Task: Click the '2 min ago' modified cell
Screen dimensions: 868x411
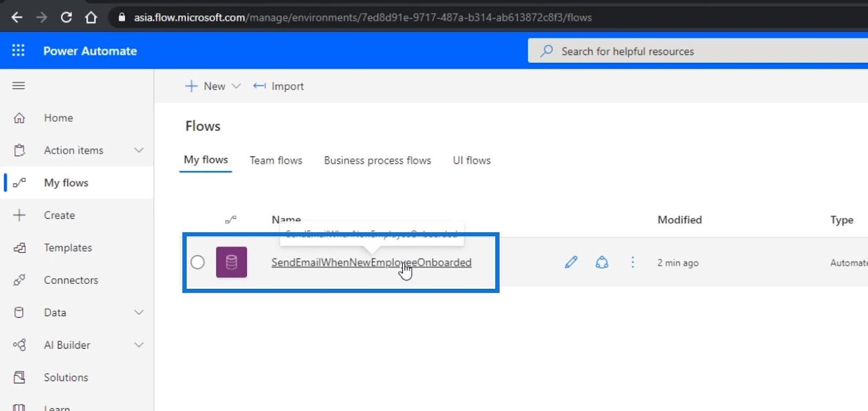Action: pyautogui.click(x=678, y=263)
